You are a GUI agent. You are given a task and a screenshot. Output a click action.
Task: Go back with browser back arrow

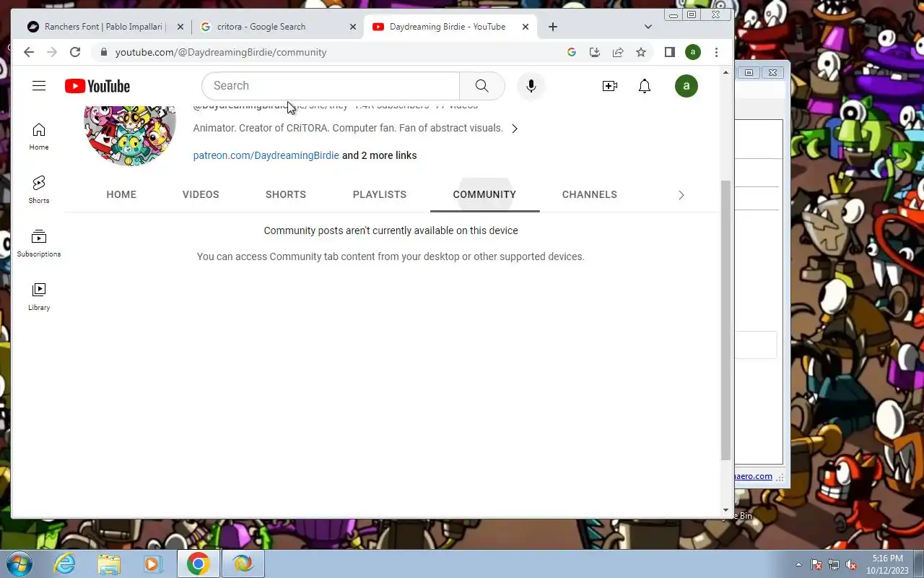click(29, 52)
